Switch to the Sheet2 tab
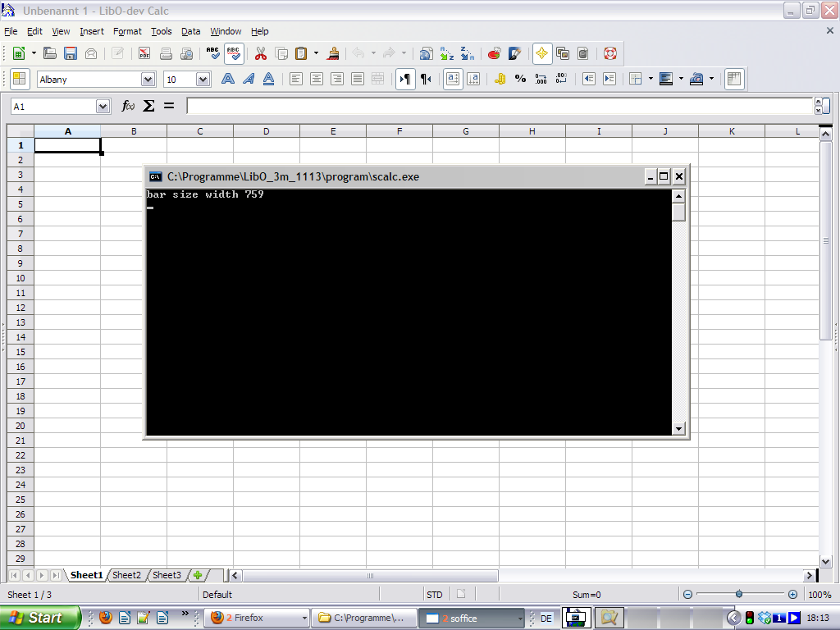840x630 pixels. click(126, 575)
